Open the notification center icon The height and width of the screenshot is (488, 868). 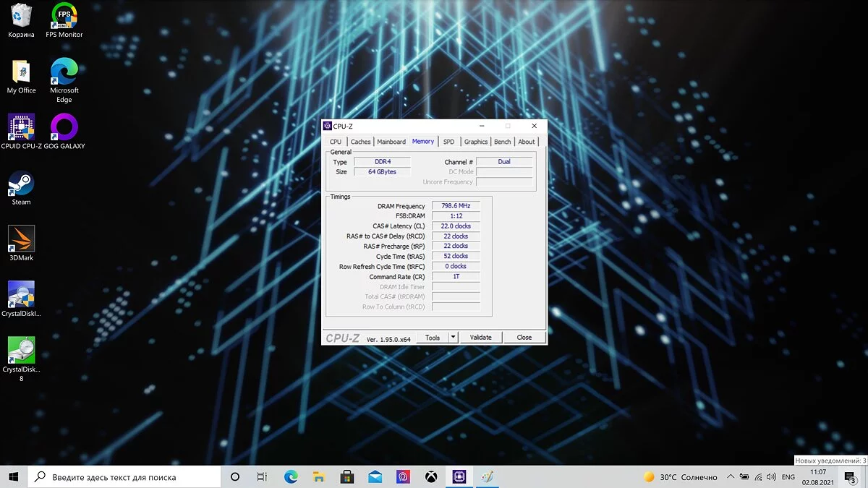coord(851,477)
